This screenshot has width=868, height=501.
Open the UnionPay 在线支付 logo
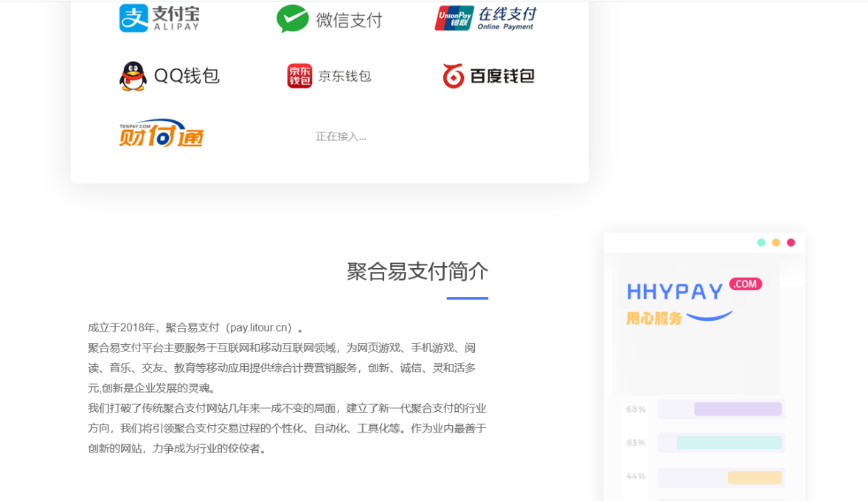pyautogui.click(x=485, y=18)
